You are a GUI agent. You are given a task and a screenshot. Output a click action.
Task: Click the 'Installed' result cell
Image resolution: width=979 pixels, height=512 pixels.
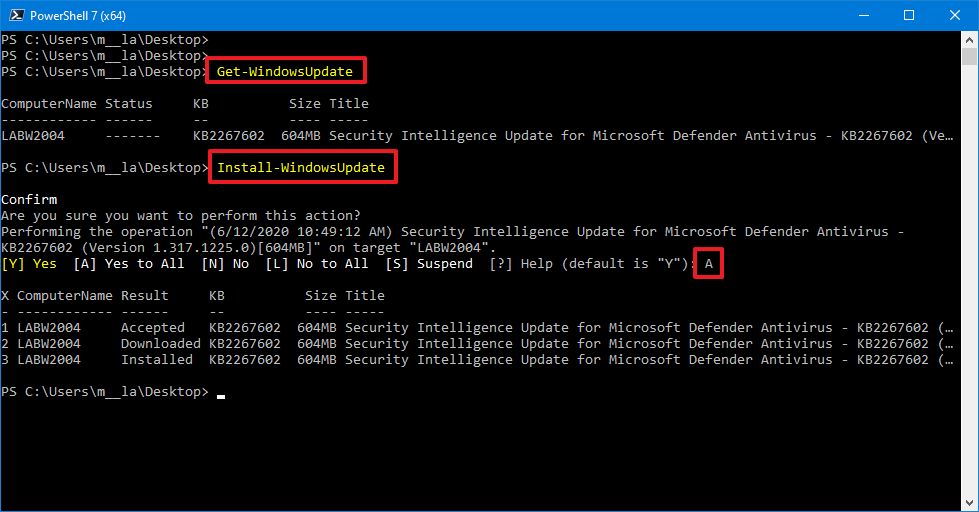coord(157,359)
